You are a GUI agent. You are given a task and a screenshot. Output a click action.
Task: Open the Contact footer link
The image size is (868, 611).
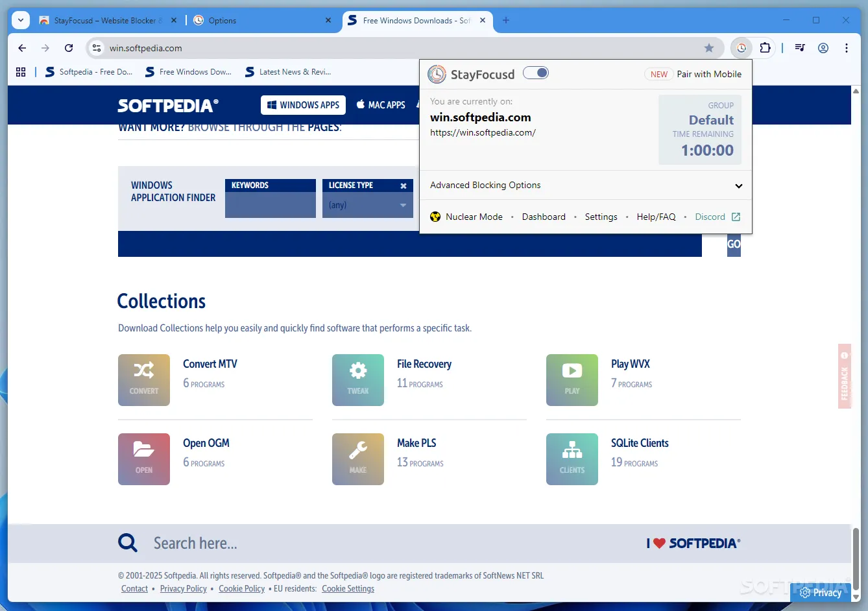point(134,589)
